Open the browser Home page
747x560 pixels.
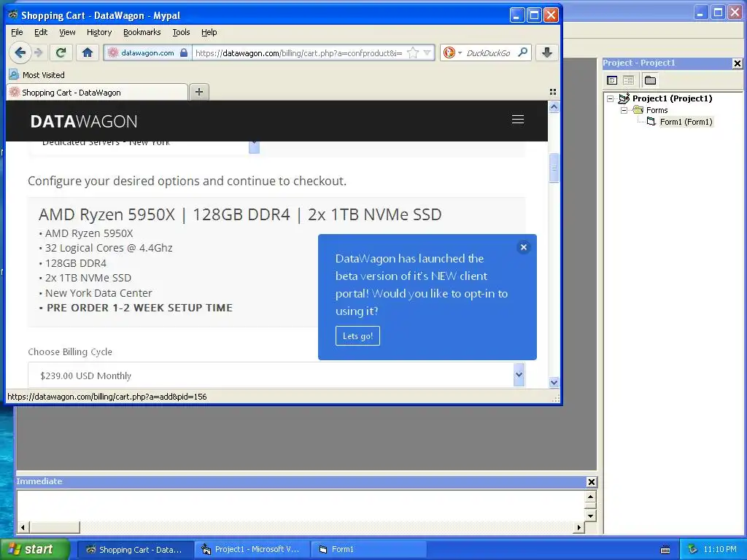(88, 52)
